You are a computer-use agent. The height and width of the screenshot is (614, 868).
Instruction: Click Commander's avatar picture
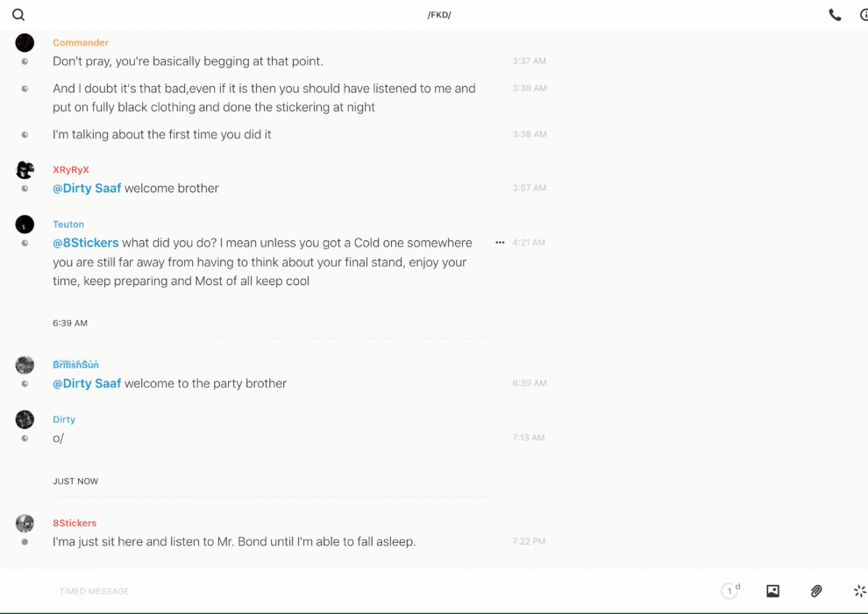click(25, 43)
